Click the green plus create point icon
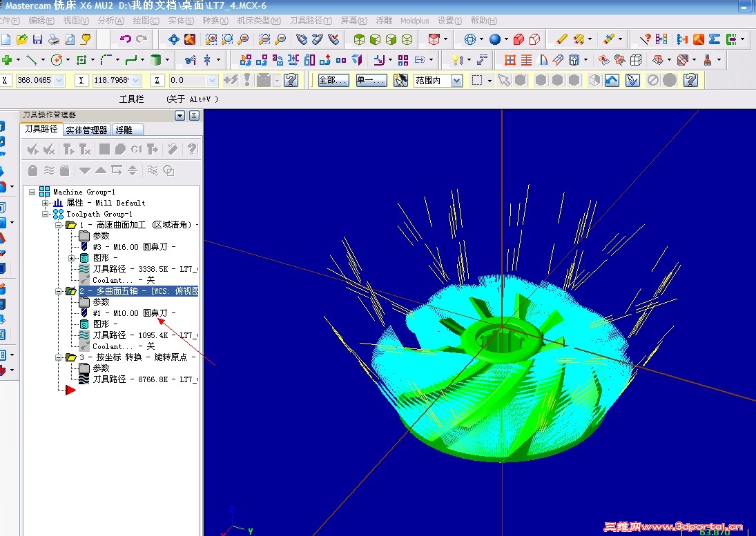The height and width of the screenshot is (536, 756). (x=7, y=60)
